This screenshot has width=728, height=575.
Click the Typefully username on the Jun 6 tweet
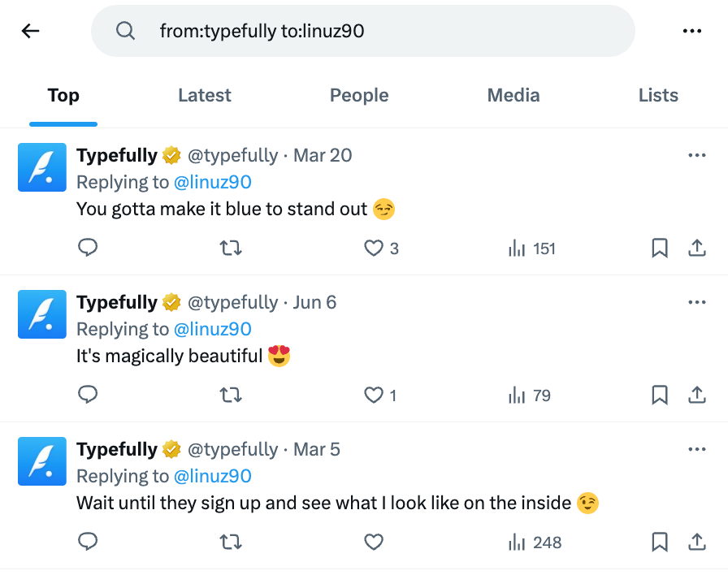(x=116, y=301)
